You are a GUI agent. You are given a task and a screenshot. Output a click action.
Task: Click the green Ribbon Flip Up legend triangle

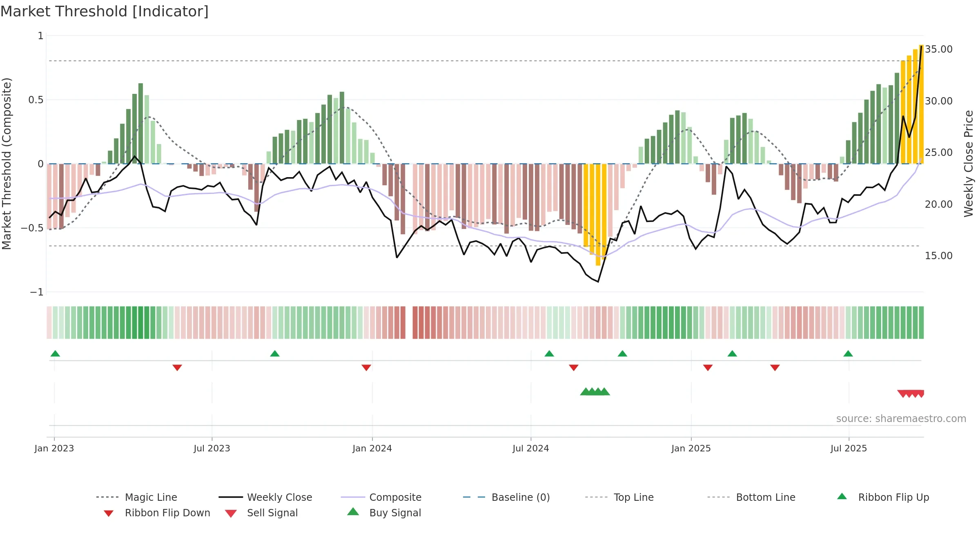tap(842, 496)
